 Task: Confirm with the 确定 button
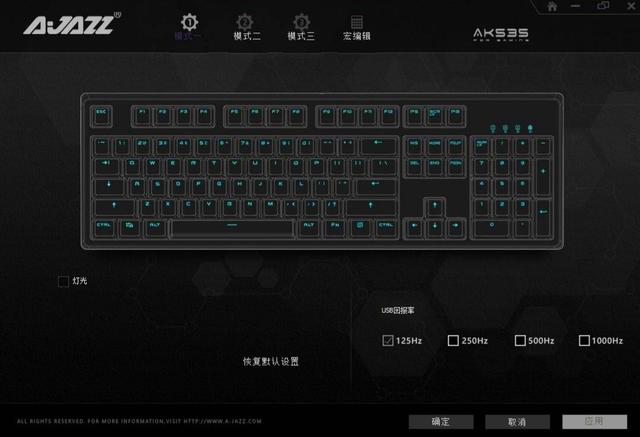441,422
